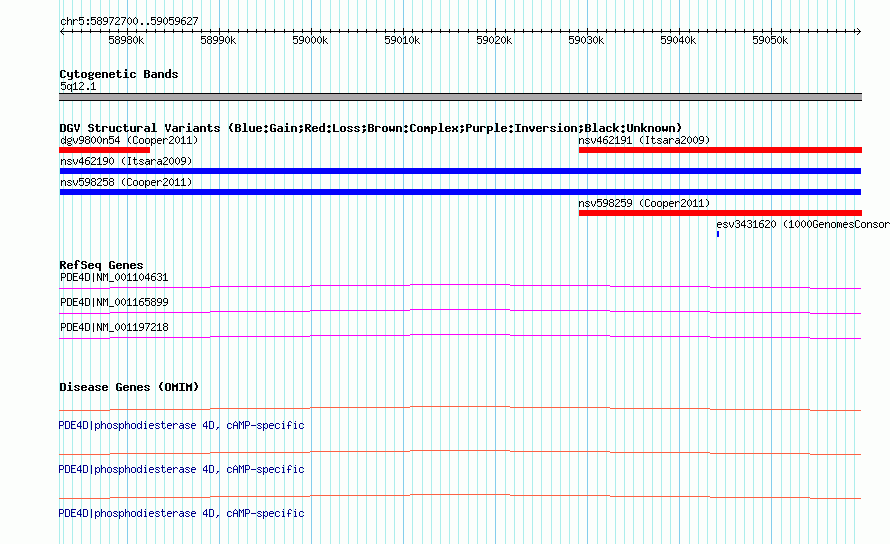890x544 pixels.
Task: Click the 59010k ruler tick label
Action: pos(402,40)
